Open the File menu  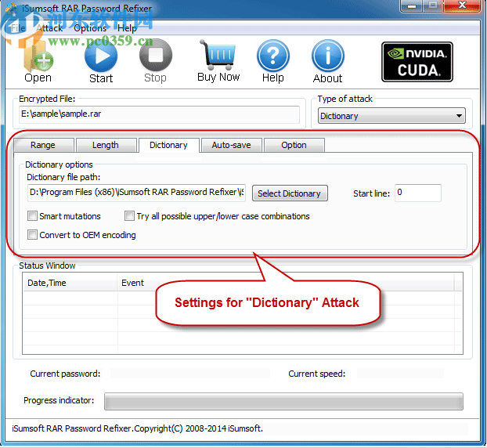pos(18,28)
